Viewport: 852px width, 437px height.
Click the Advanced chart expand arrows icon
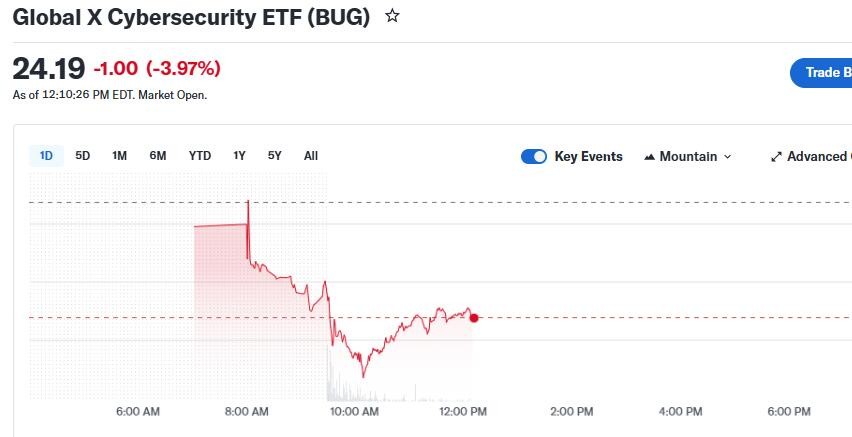coord(776,157)
